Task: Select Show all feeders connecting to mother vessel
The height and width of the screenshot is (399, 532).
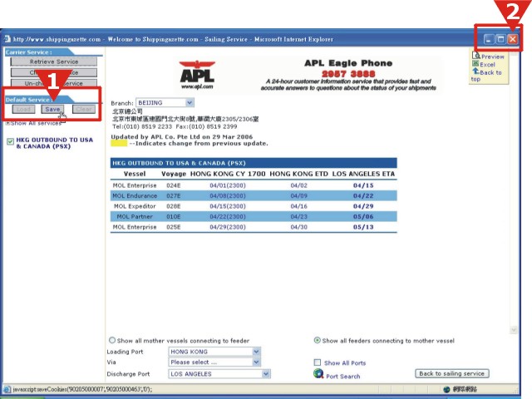Action: click(317, 340)
